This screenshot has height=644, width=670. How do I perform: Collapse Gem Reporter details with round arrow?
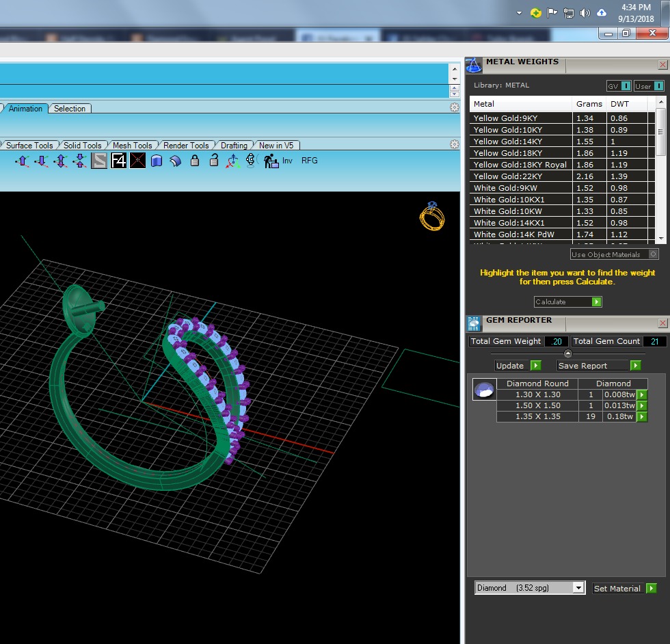(x=568, y=353)
